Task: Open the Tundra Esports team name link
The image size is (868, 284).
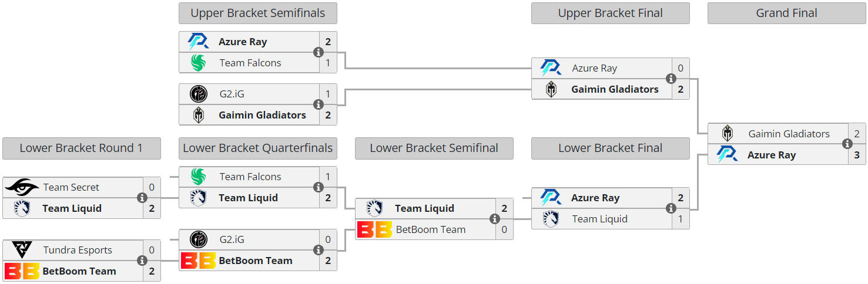Action: (78, 250)
